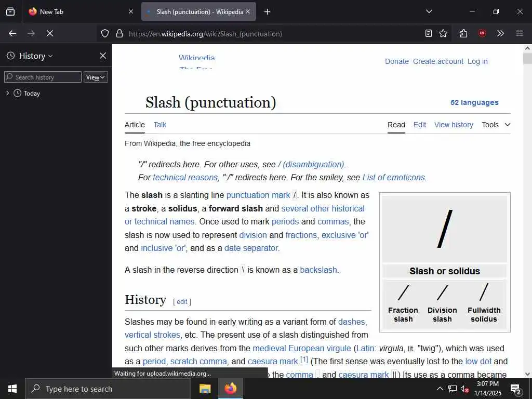Open the commas link
This screenshot has width=532, height=399.
point(334,221)
